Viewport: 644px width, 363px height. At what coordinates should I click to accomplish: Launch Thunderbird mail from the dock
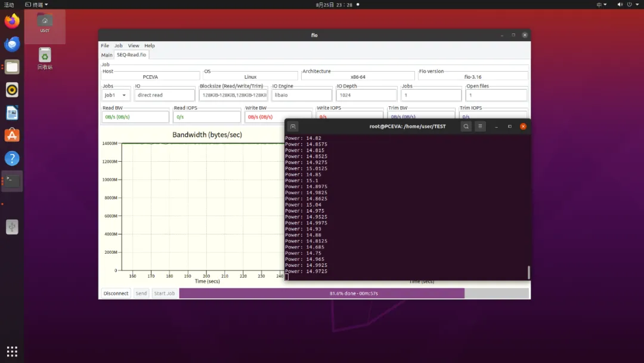point(12,44)
